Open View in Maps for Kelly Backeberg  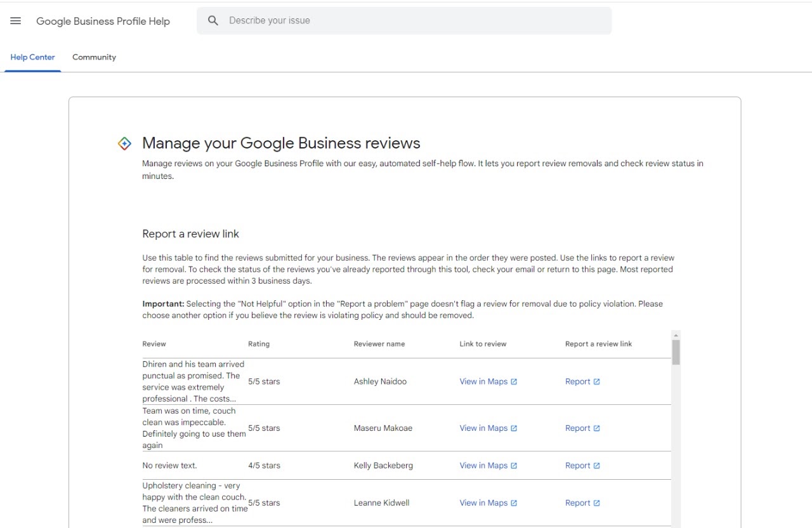pos(488,465)
